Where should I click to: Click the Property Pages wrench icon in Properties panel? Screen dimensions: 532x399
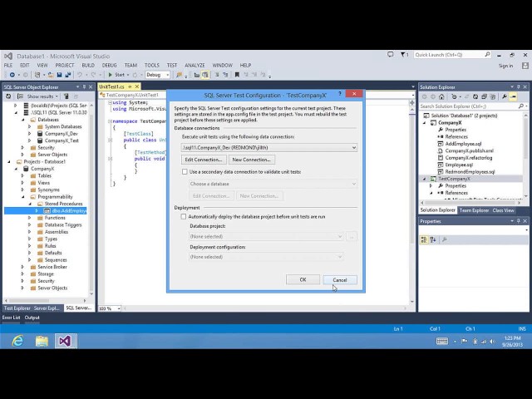coord(444,240)
